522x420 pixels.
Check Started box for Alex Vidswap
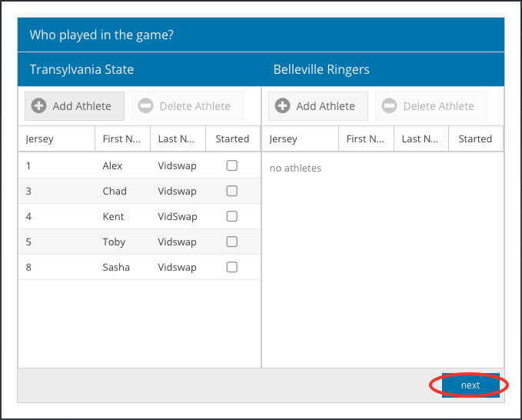tap(232, 165)
